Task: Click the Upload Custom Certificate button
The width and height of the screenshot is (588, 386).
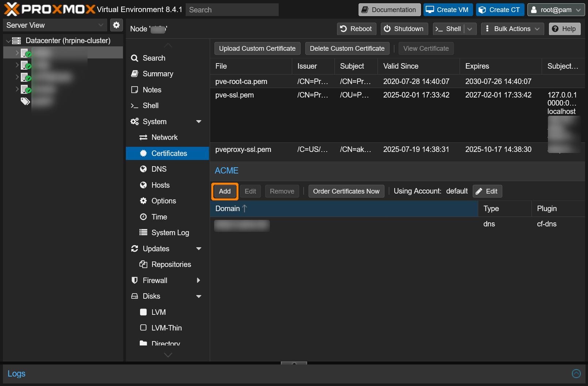Action: pos(257,48)
